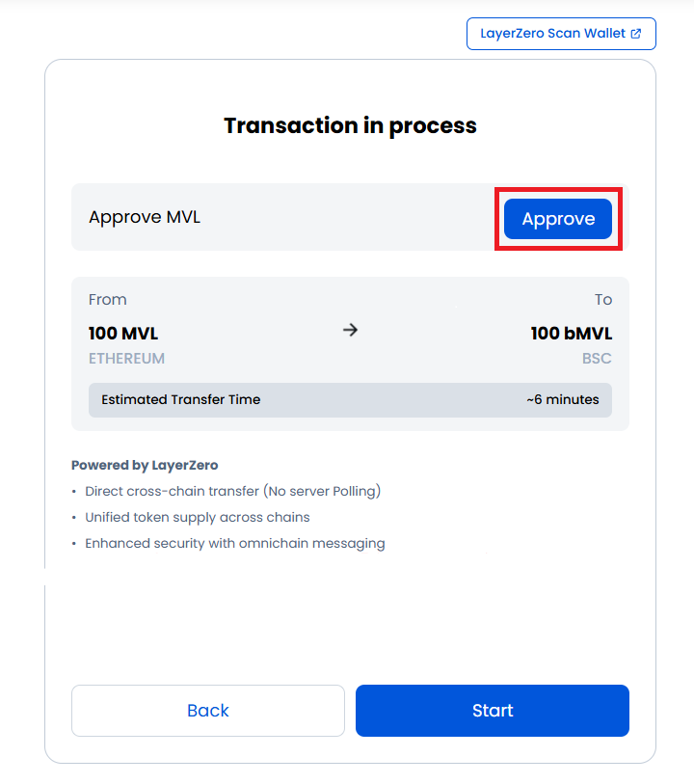694x784 pixels.
Task: Click the BSC destination chain label
Action: [597, 359]
